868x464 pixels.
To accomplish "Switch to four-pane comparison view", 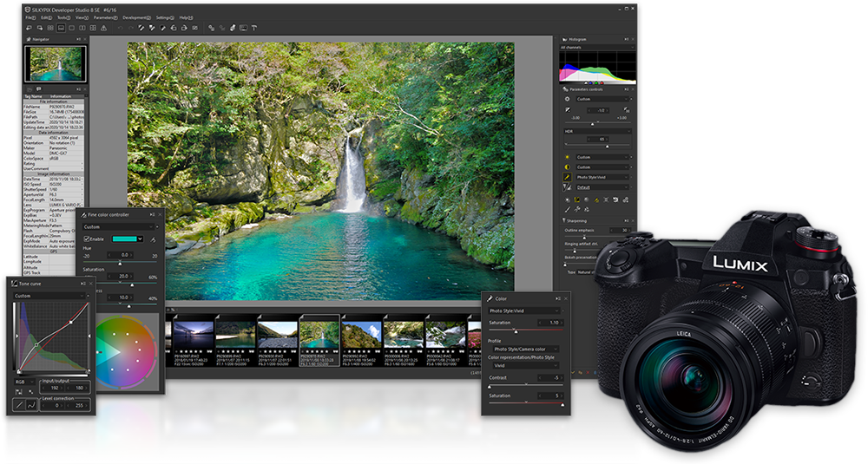I will (x=93, y=28).
